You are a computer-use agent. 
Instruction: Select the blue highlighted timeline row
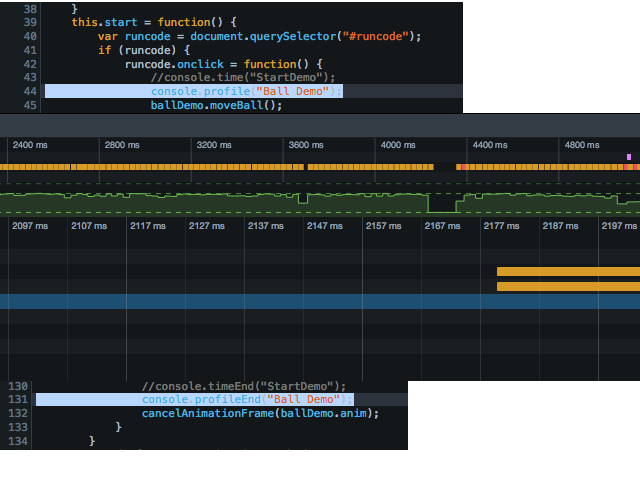tap(320, 301)
